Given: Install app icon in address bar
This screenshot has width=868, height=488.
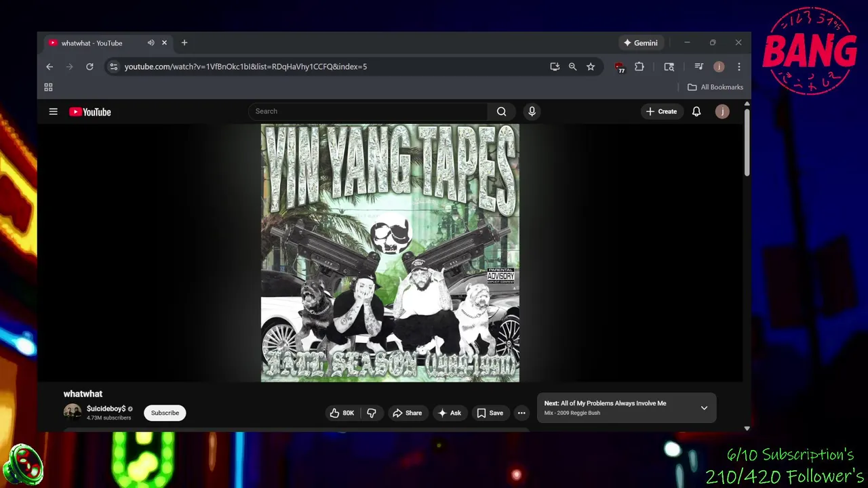Looking at the screenshot, I should pos(555,66).
